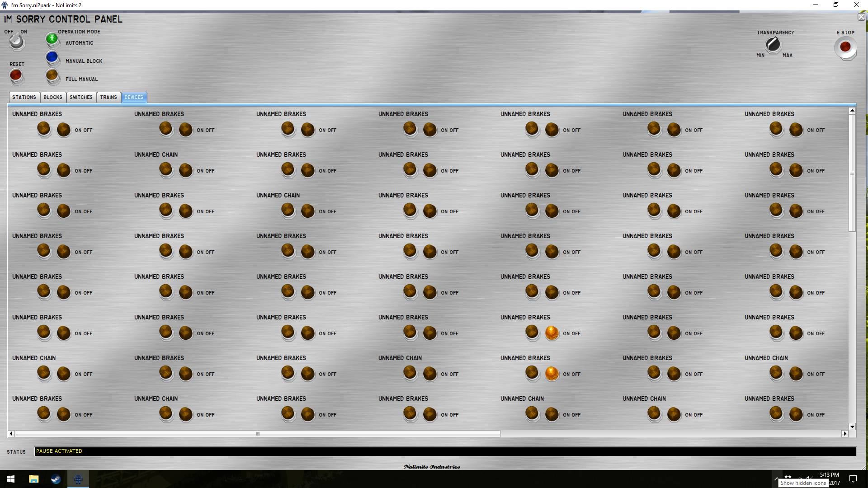The height and width of the screenshot is (488, 868).
Task: Open the Switches tab
Action: (81, 97)
